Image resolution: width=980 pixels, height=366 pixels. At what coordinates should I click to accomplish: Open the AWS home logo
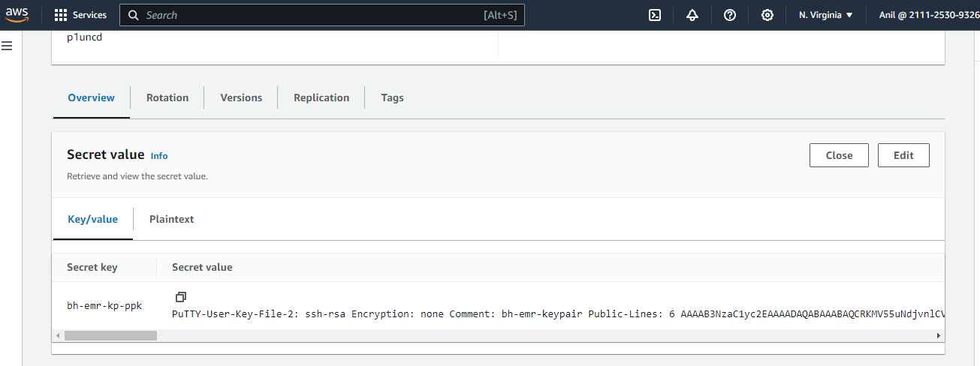click(17, 15)
